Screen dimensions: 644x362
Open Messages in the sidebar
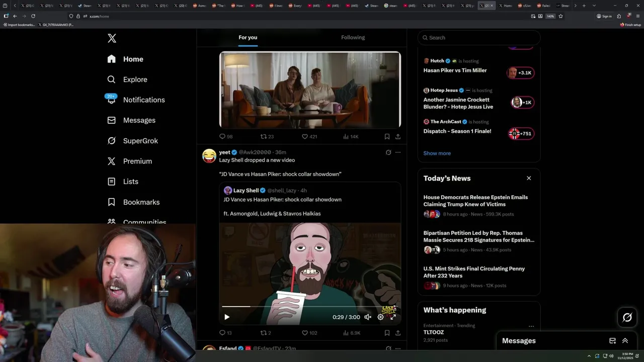(x=132, y=120)
